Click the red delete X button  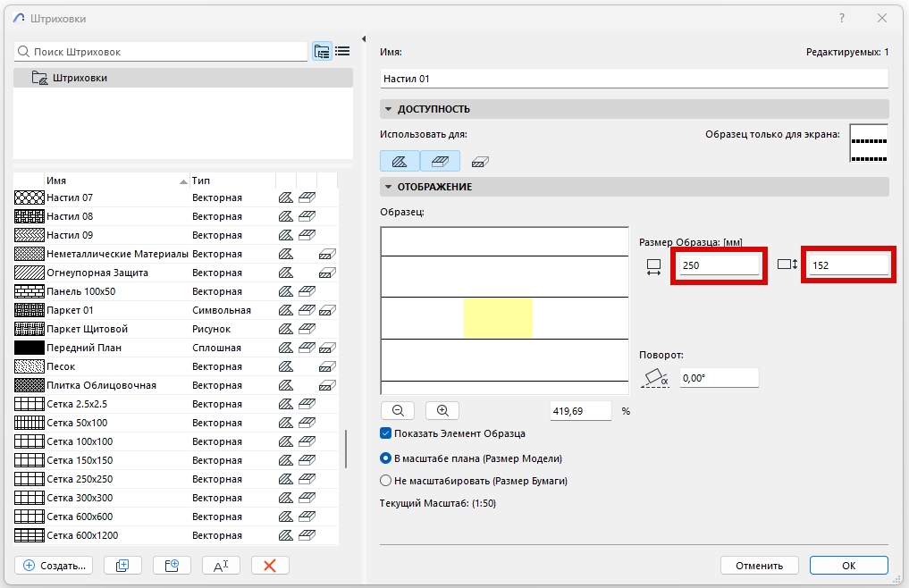pyautogui.click(x=270, y=566)
